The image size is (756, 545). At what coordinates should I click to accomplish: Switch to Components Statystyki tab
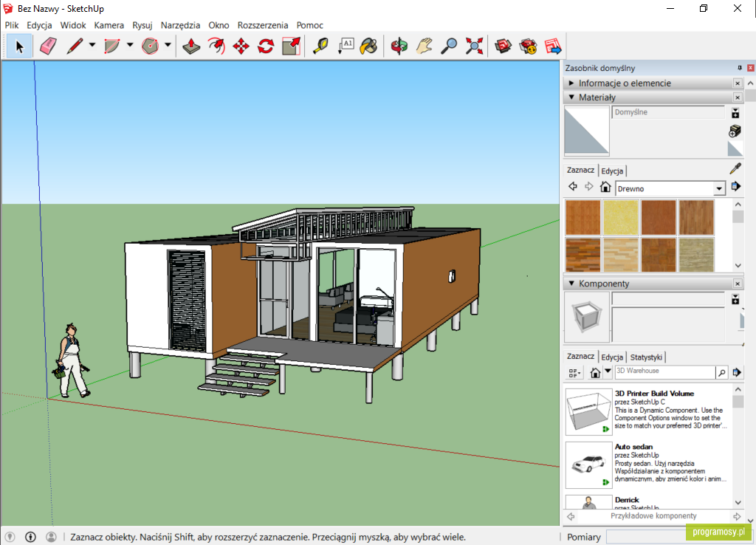(x=646, y=357)
